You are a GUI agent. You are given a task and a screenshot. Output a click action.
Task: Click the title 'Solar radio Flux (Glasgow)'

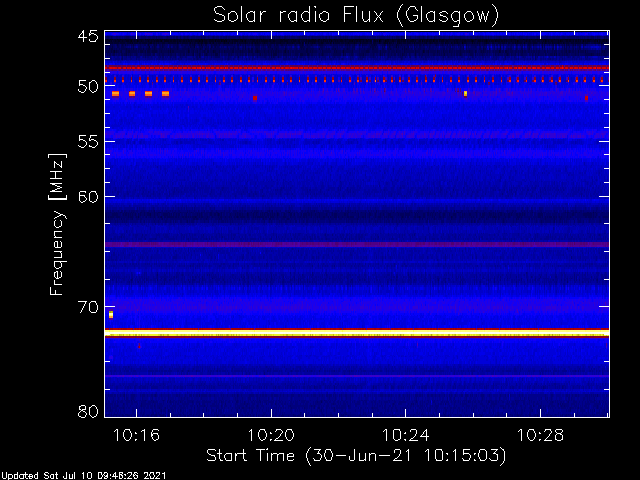[356, 16]
